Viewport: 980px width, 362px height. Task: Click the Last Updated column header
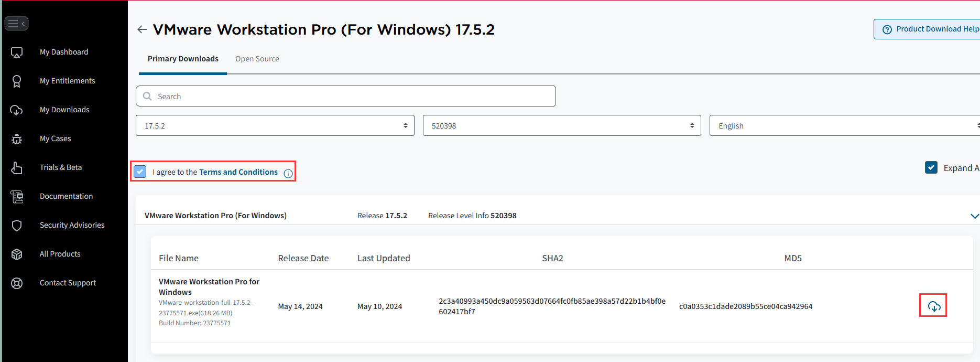click(384, 258)
